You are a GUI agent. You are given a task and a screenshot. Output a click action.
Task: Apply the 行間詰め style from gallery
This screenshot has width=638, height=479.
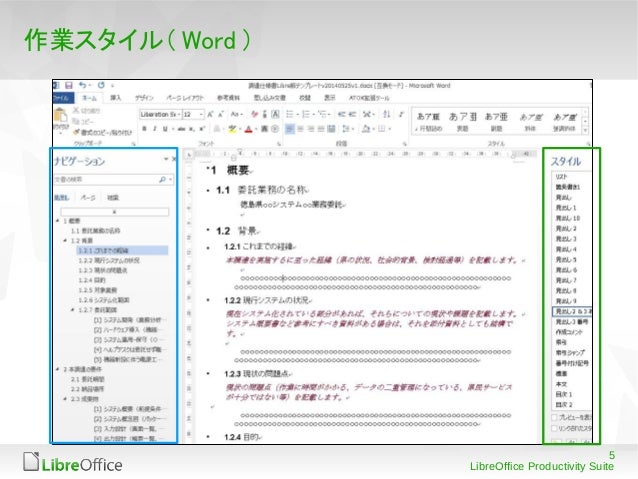(428, 121)
